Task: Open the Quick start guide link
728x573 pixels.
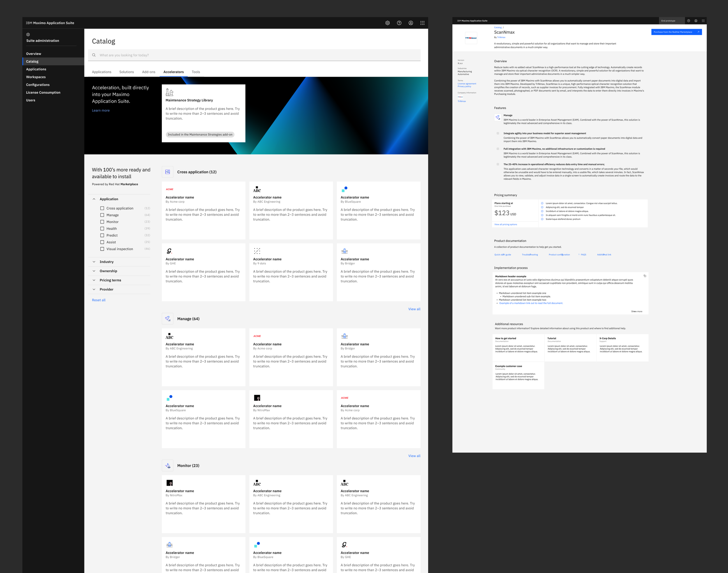Action: click(x=502, y=254)
